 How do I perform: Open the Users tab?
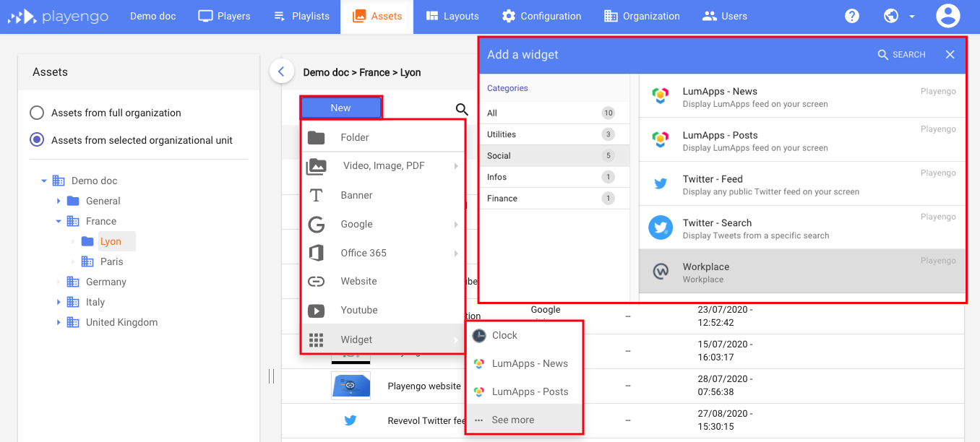tap(725, 16)
